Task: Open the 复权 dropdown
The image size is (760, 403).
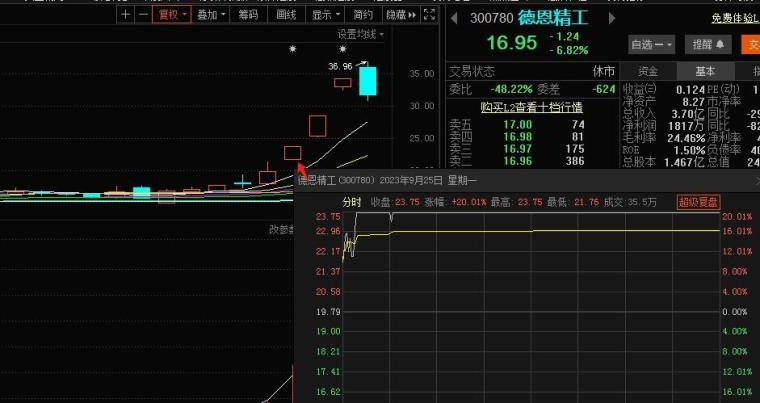Action: coord(172,15)
